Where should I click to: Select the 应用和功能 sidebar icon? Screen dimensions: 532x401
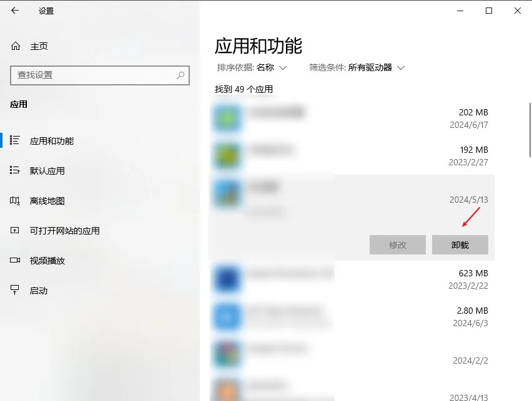14,141
